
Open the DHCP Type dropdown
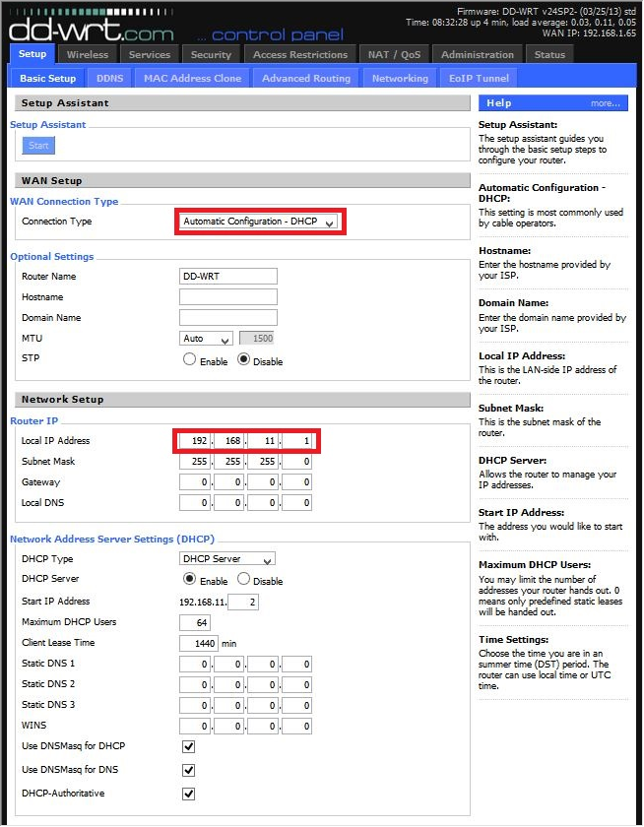(227, 558)
